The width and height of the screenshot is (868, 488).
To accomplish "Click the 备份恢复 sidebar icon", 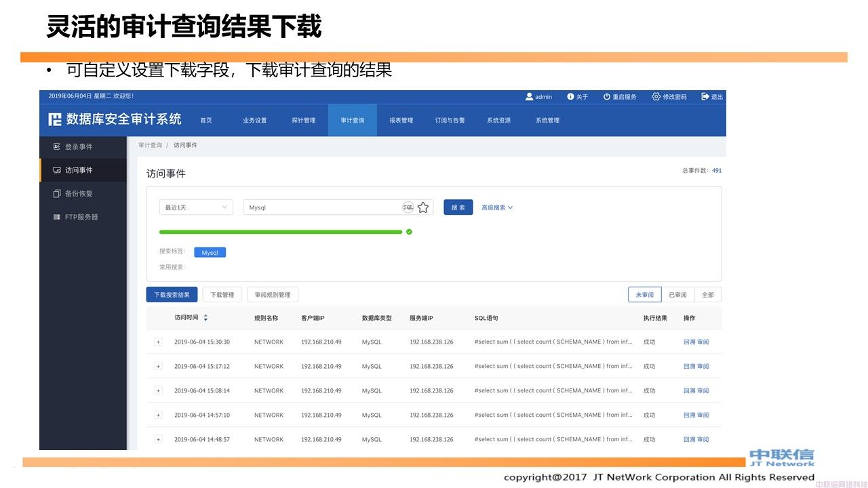I will [57, 194].
